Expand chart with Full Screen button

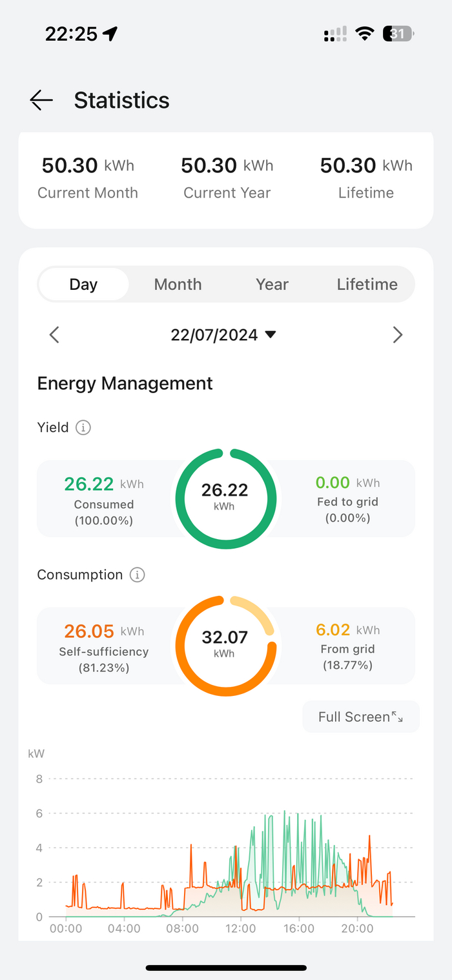pos(360,717)
